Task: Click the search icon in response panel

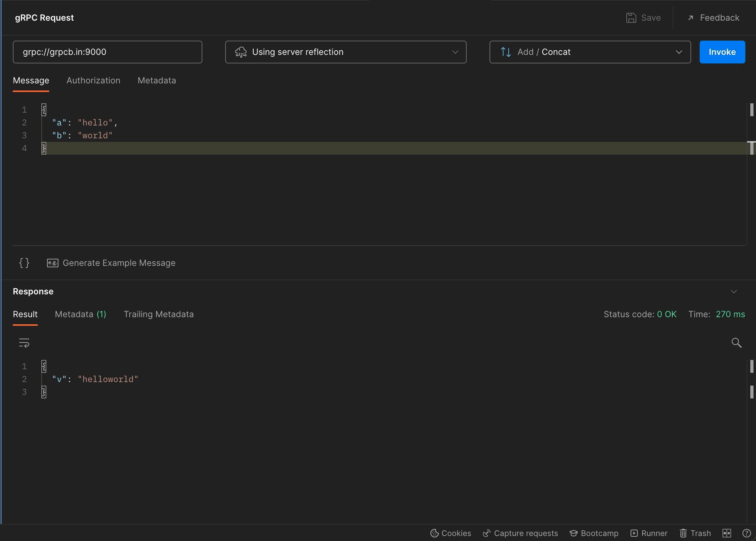Action: [x=737, y=342]
